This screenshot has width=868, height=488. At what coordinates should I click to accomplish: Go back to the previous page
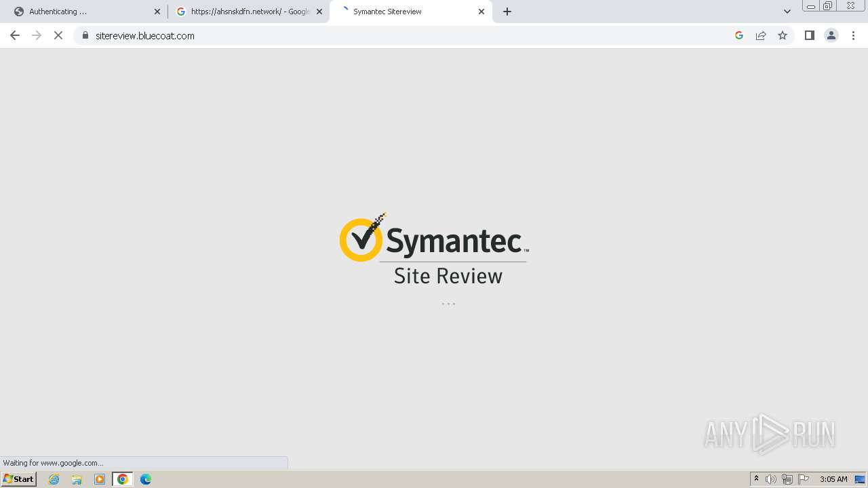pos(15,35)
